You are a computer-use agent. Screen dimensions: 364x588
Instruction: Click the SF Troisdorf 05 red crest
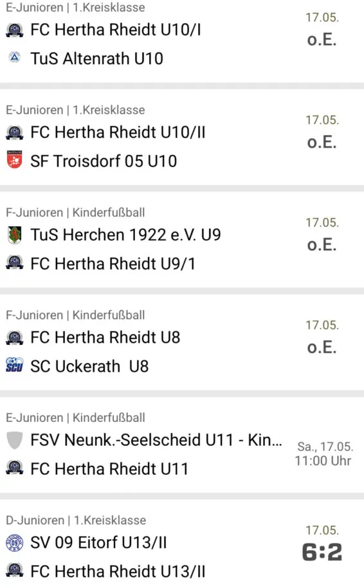point(15,160)
